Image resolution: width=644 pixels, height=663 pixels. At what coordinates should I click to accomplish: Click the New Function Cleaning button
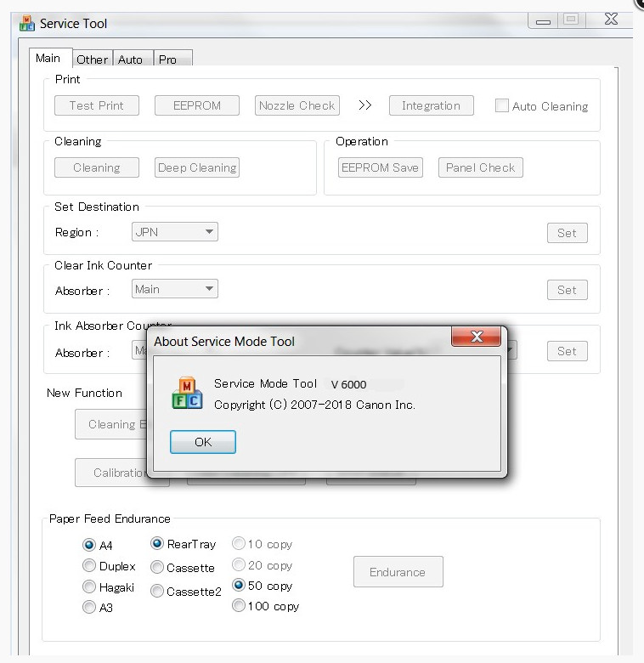pyautogui.click(x=111, y=424)
